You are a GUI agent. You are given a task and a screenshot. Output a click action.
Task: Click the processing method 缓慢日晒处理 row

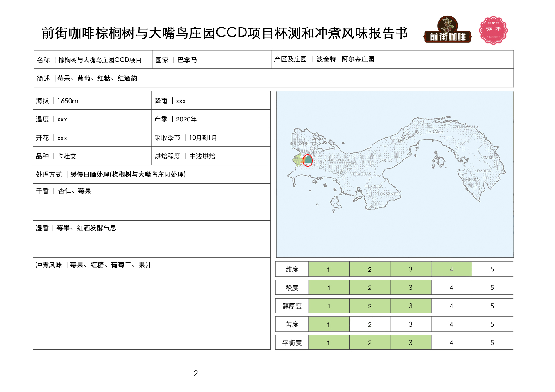click(151, 175)
